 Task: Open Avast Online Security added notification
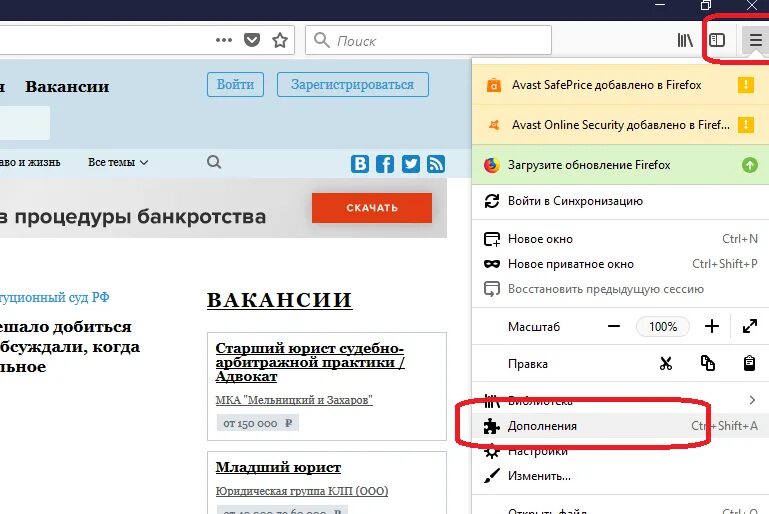point(620,125)
